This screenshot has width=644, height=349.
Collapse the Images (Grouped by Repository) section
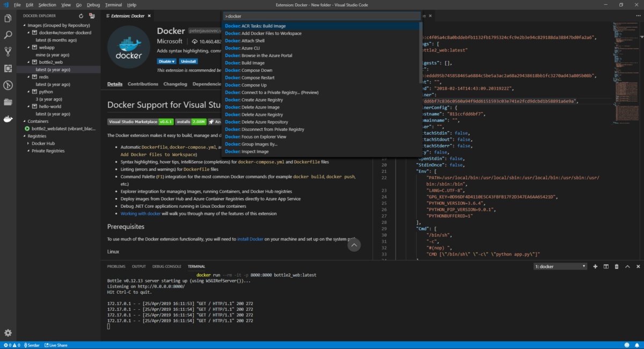click(24, 25)
